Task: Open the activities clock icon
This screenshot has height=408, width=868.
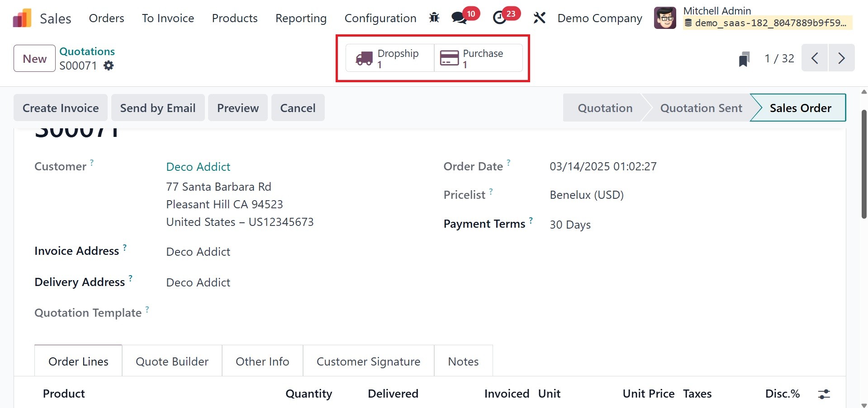Action: (499, 18)
